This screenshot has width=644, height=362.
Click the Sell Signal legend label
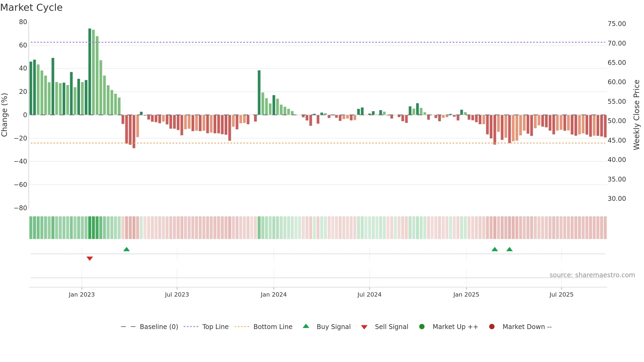[x=391, y=327]
